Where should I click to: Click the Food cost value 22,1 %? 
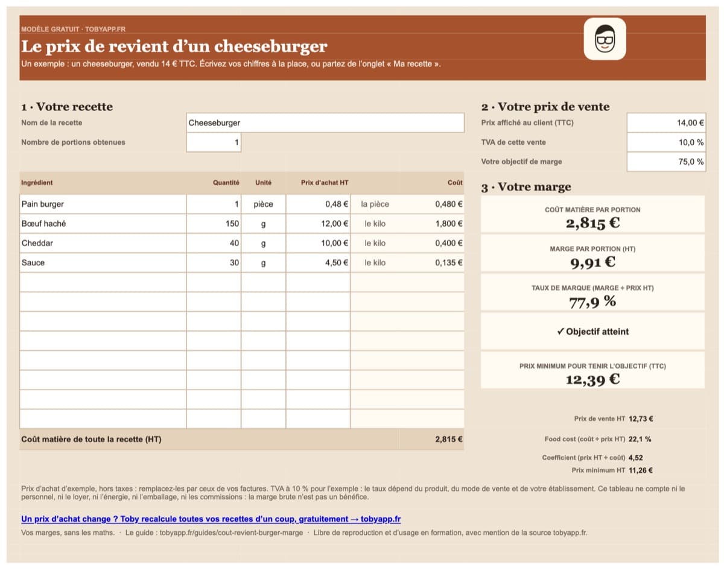click(640, 440)
